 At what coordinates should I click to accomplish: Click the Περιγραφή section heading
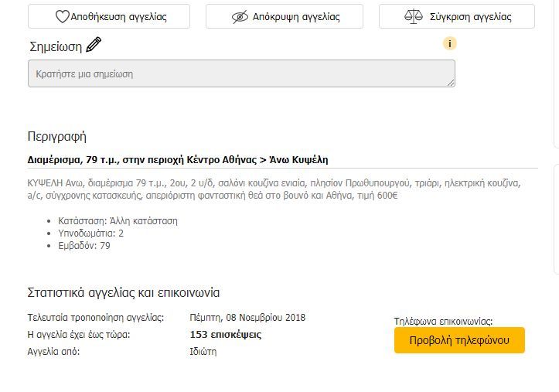57,137
